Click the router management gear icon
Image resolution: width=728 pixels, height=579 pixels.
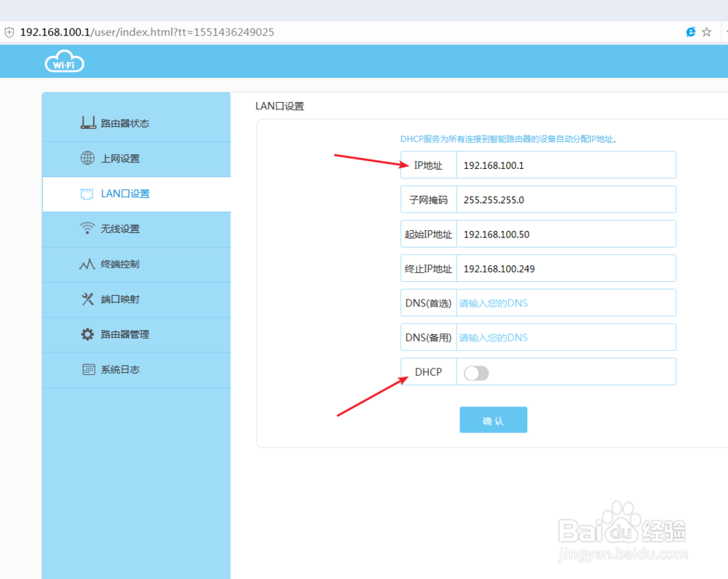click(x=87, y=334)
